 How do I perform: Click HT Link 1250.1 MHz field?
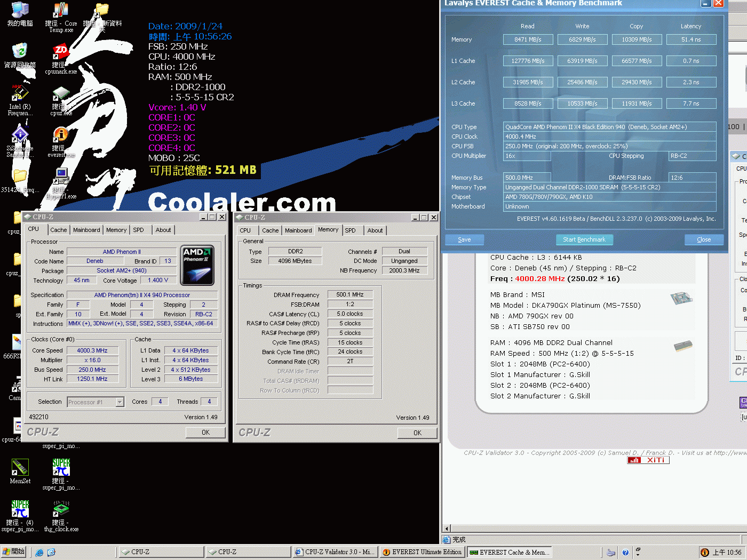click(92, 379)
